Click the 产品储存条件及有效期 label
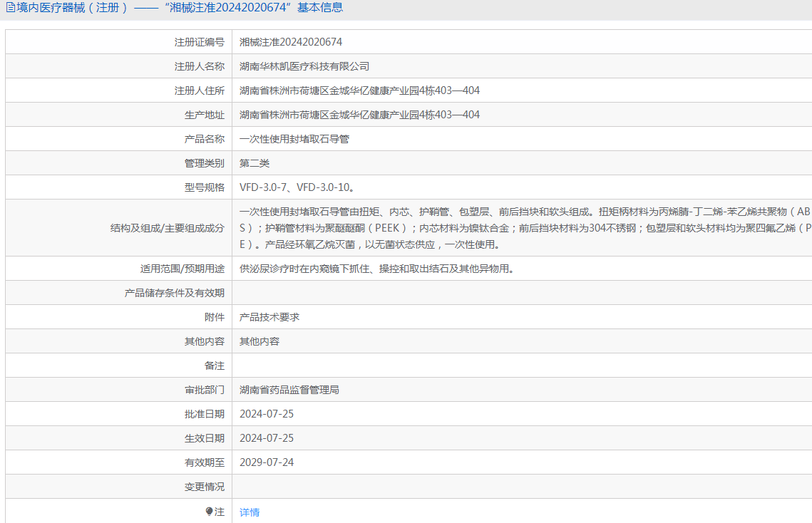 tap(175, 293)
